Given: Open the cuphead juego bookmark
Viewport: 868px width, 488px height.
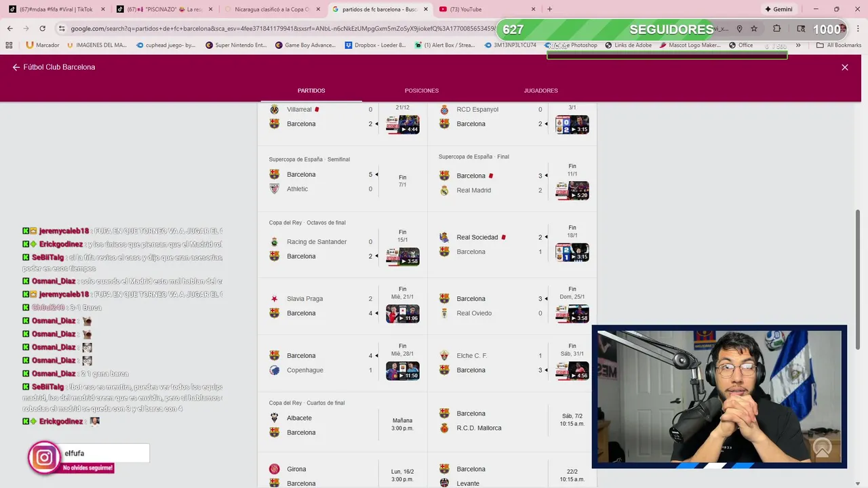Looking at the screenshot, I should [x=166, y=45].
